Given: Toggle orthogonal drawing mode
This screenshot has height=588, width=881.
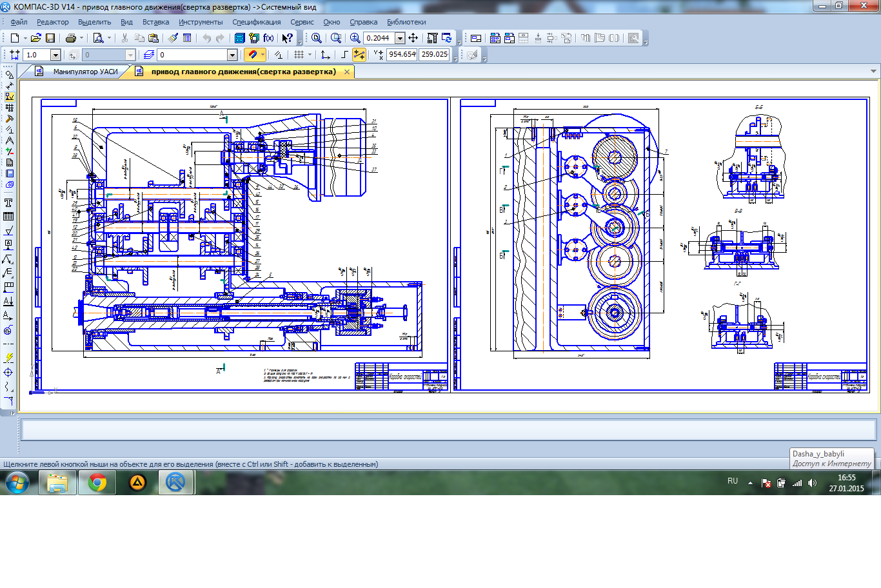Looking at the screenshot, I should point(344,55).
